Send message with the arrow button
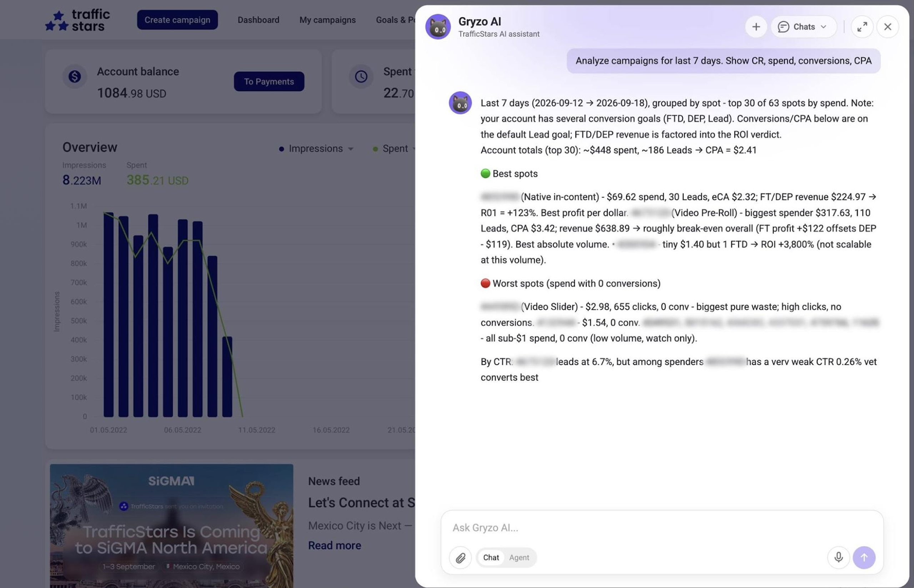The width and height of the screenshot is (914, 588). pyautogui.click(x=864, y=557)
